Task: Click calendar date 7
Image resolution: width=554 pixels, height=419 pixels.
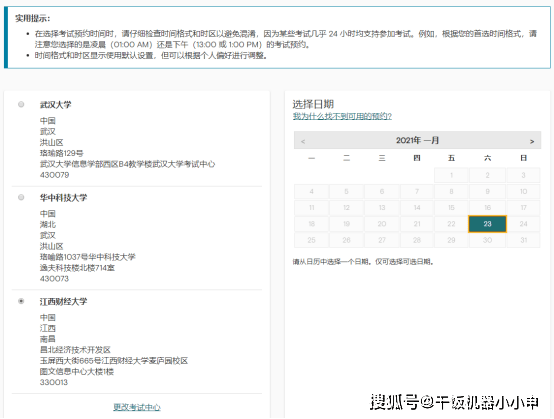Action: pos(417,191)
